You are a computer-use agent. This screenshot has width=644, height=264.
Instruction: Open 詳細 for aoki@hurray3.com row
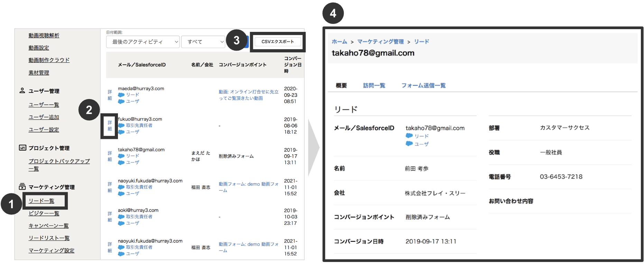tap(110, 217)
